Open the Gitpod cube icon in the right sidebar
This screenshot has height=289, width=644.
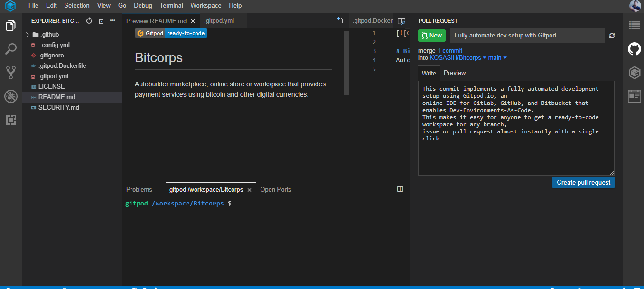point(635,73)
